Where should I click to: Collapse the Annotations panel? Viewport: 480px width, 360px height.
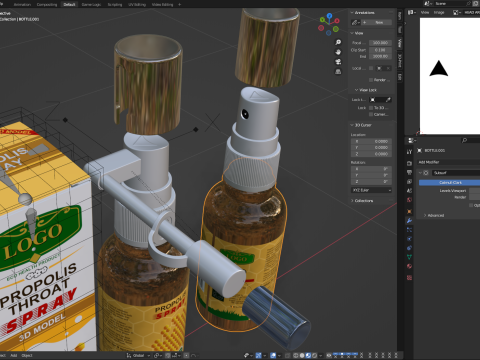click(352, 13)
